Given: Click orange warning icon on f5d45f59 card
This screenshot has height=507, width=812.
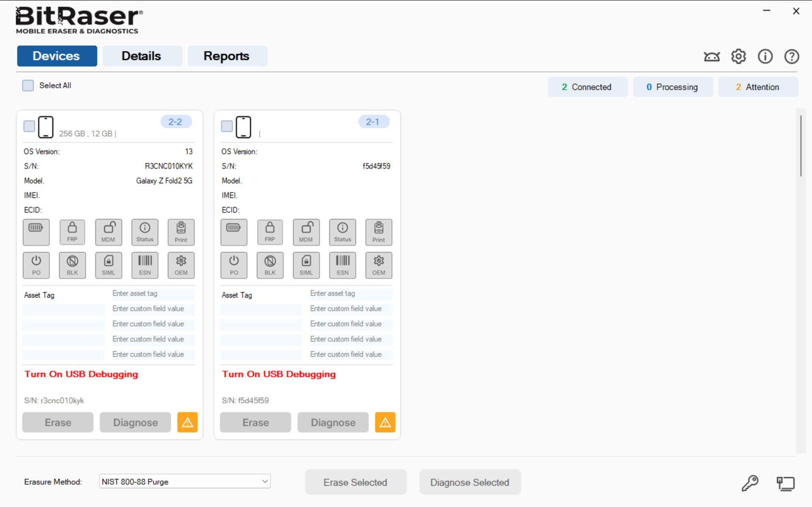Looking at the screenshot, I should [385, 422].
